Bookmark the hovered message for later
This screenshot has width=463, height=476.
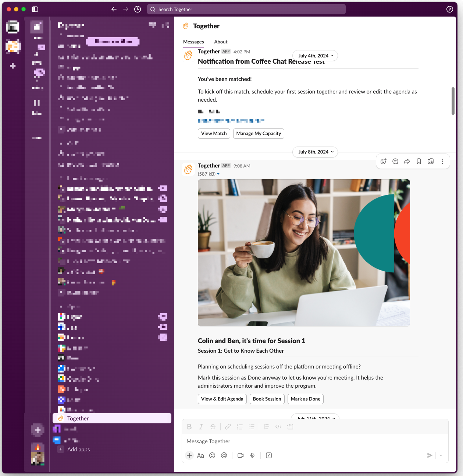coord(419,161)
